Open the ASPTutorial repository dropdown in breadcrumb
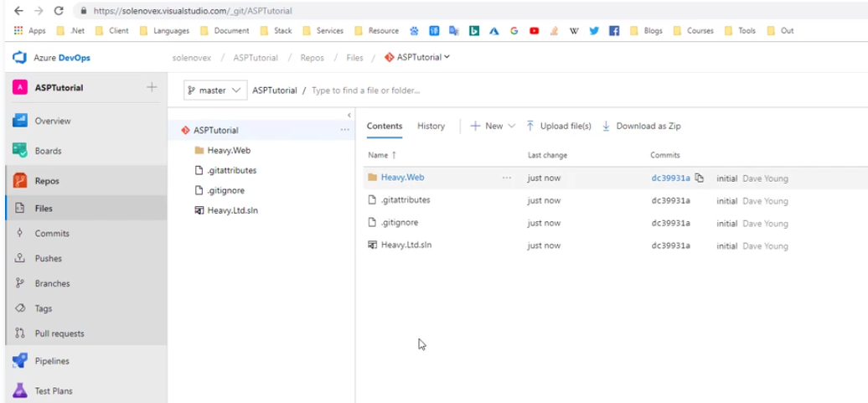868x403 pixels. pyautogui.click(x=417, y=57)
